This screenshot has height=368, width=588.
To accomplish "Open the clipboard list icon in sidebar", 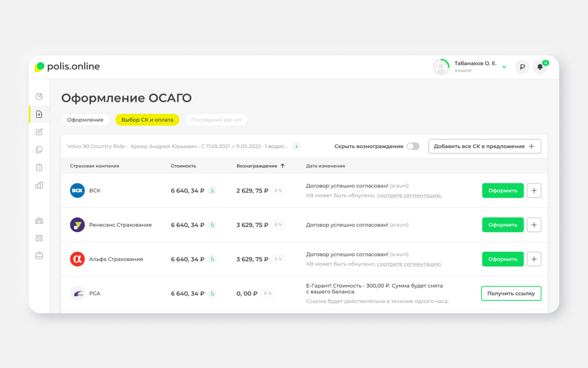I will [x=39, y=167].
